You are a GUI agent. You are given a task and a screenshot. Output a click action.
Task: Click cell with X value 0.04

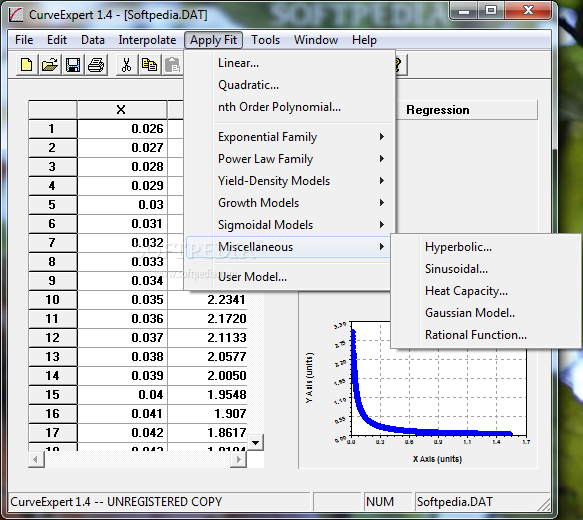[x=122, y=395]
